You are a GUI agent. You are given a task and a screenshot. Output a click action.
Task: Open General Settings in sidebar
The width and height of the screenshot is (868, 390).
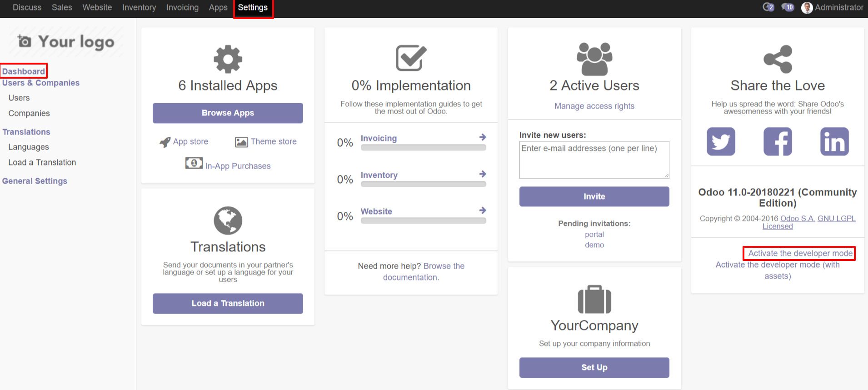[35, 181]
